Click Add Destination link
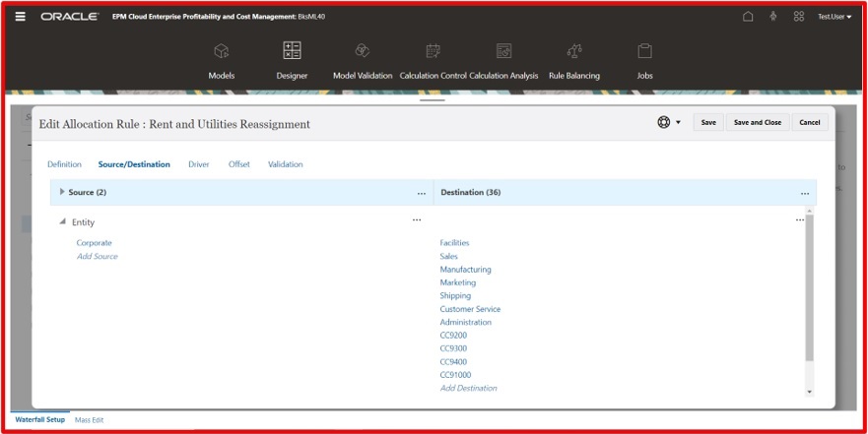The height and width of the screenshot is (434, 868). 468,388
